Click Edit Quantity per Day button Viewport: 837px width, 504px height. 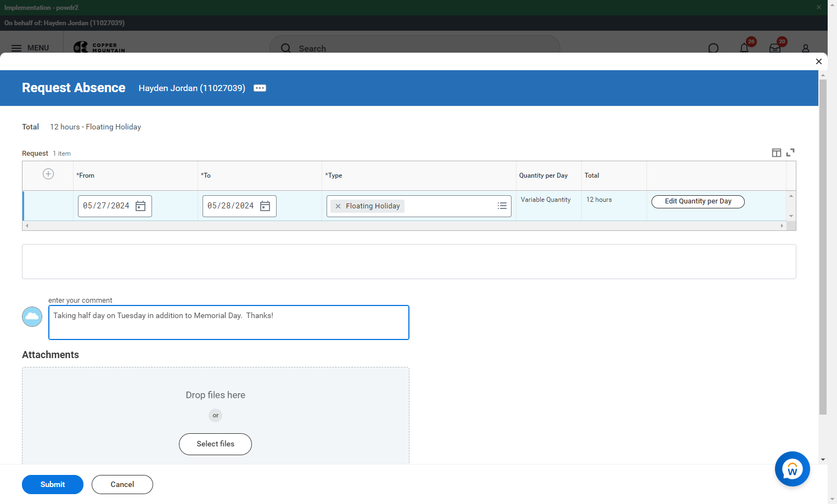(x=698, y=202)
